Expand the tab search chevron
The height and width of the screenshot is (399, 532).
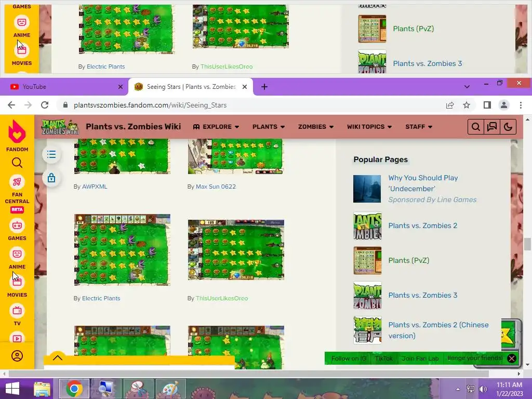point(467,87)
